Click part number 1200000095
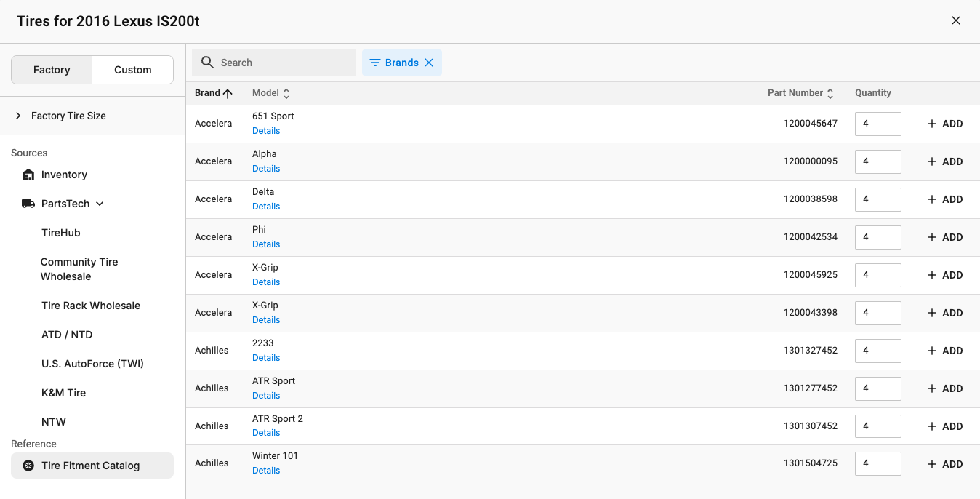The width and height of the screenshot is (980, 499). pyautogui.click(x=811, y=161)
